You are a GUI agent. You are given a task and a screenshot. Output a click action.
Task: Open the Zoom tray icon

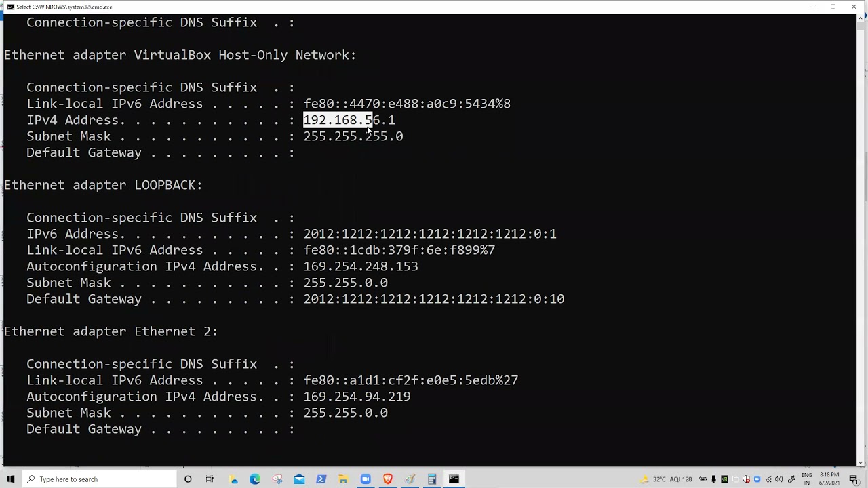point(757,479)
